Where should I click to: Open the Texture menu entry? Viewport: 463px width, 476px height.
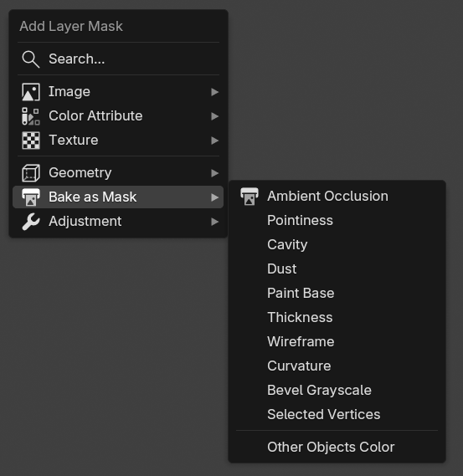click(118, 141)
